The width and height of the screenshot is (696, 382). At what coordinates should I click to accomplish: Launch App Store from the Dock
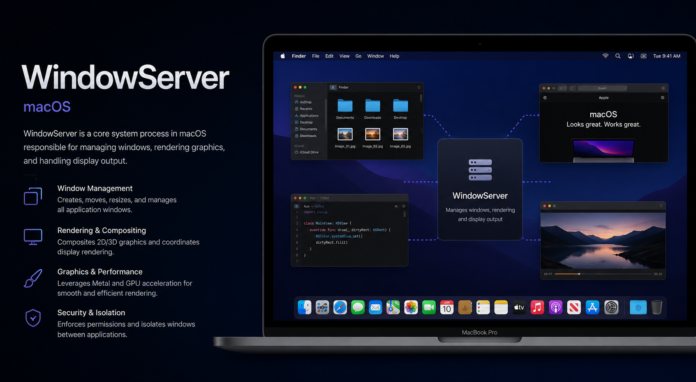[x=592, y=307]
